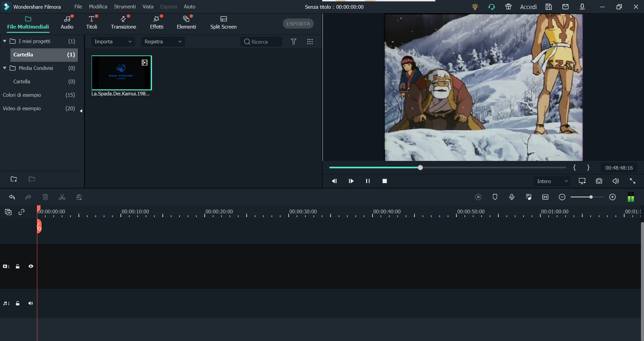Toggle lock on audio track 1
This screenshot has width=644, height=341.
(18, 303)
